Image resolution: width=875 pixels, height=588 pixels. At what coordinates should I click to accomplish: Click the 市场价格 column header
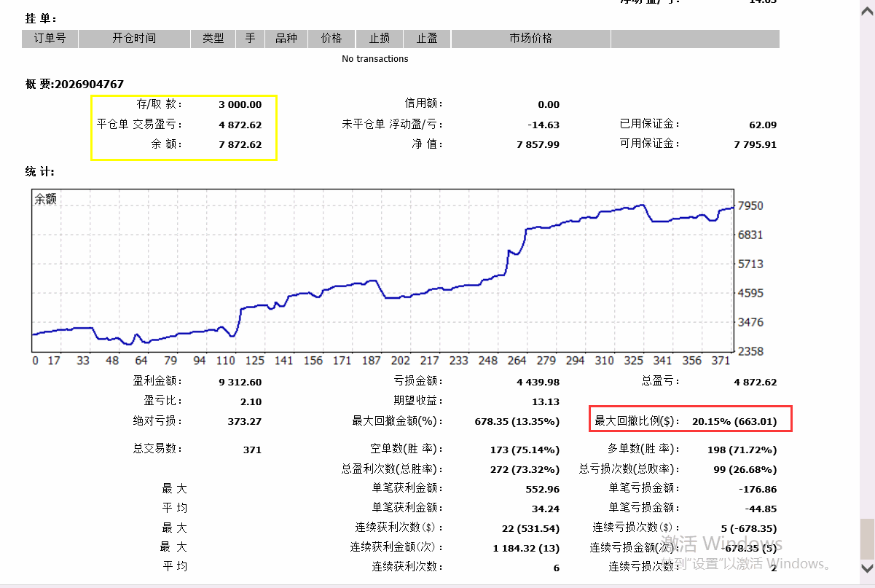(x=531, y=39)
